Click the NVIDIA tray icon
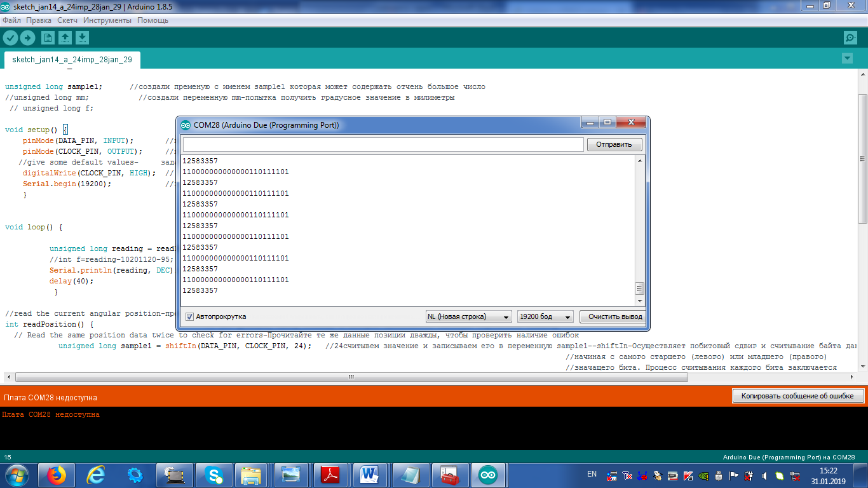868x488 pixels. point(704,475)
